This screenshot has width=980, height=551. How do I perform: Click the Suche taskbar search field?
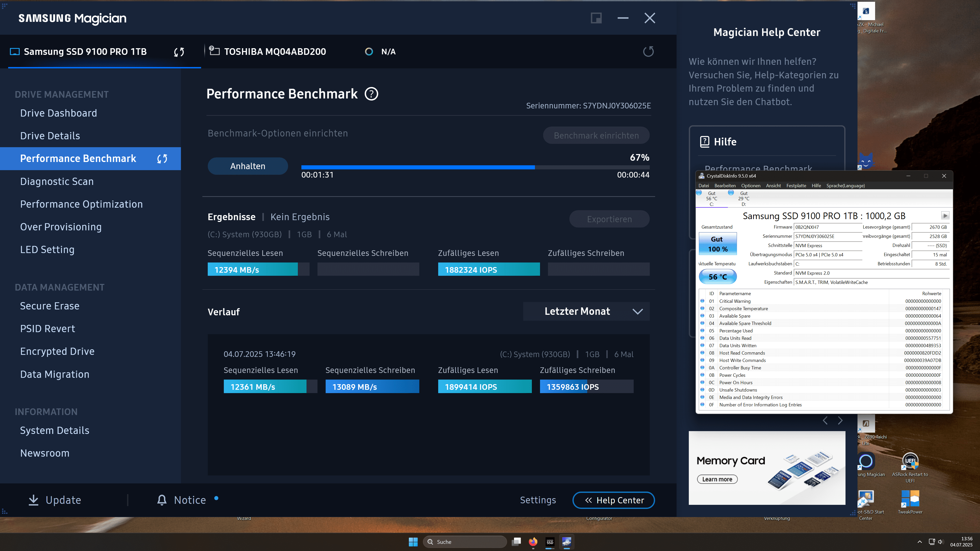pyautogui.click(x=464, y=542)
